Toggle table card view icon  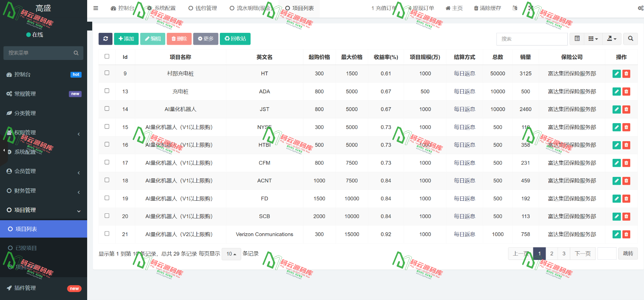(x=577, y=39)
